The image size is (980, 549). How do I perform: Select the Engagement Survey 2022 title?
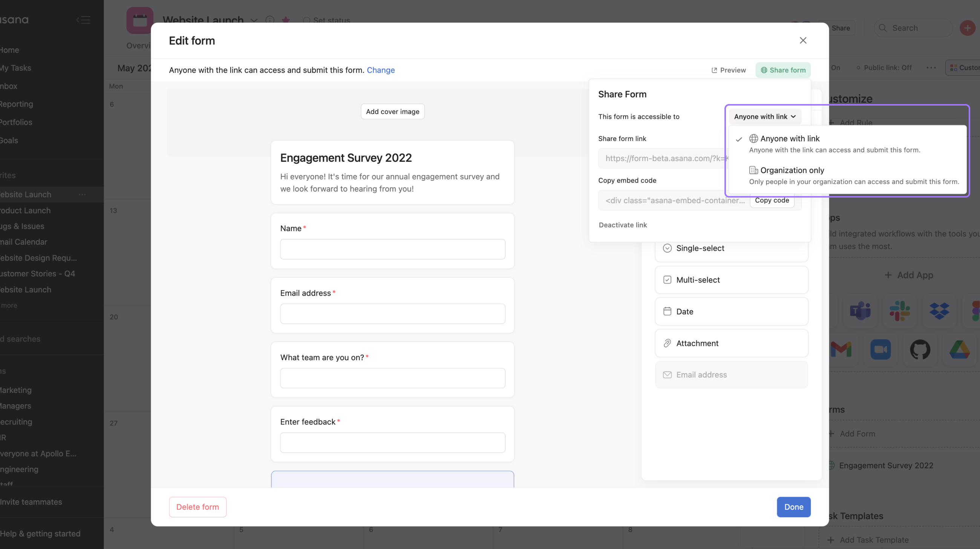point(346,158)
